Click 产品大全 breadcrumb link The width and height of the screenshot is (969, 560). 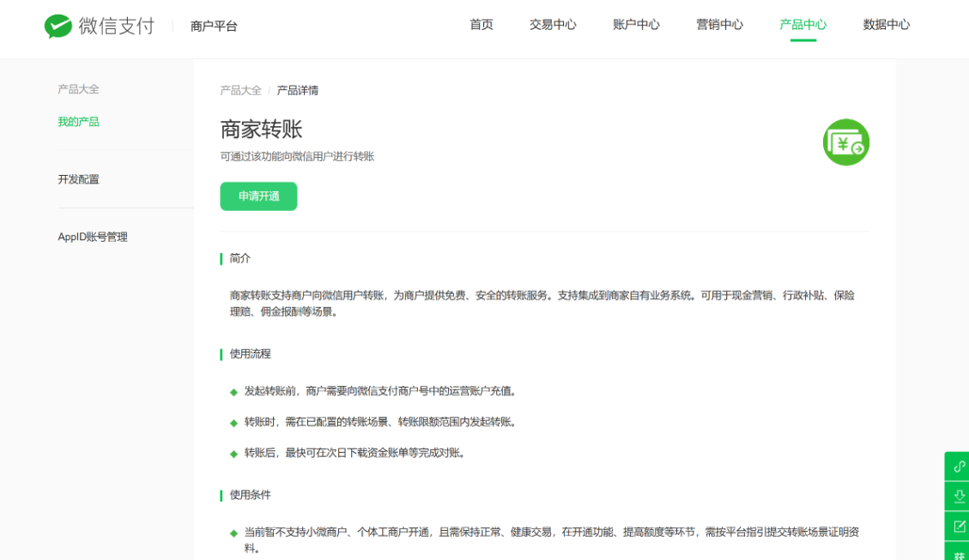pyautogui.click(x=240, y=90)
